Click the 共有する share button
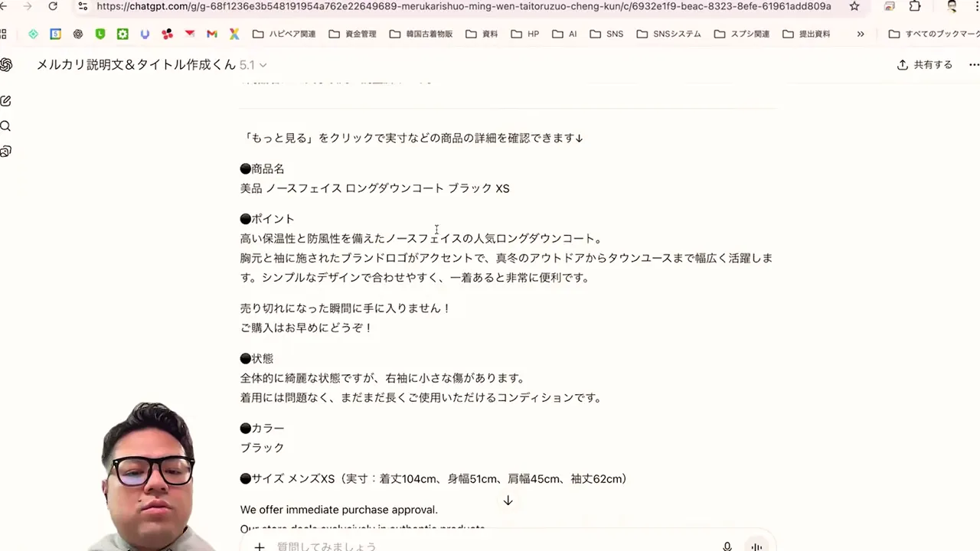This screenshot has width=980, height=551. (925, 65)
